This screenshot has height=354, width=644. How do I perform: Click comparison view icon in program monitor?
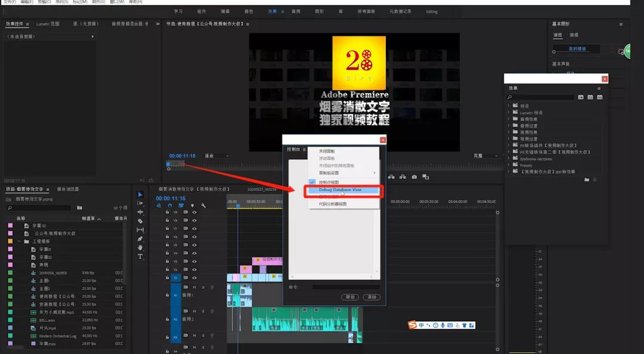point(426,177)
